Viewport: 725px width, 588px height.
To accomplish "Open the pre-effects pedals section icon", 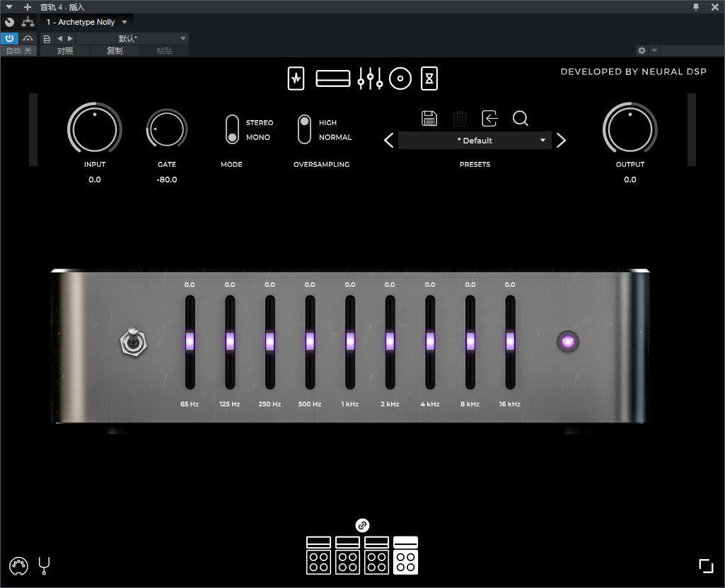I will [296, 78].
